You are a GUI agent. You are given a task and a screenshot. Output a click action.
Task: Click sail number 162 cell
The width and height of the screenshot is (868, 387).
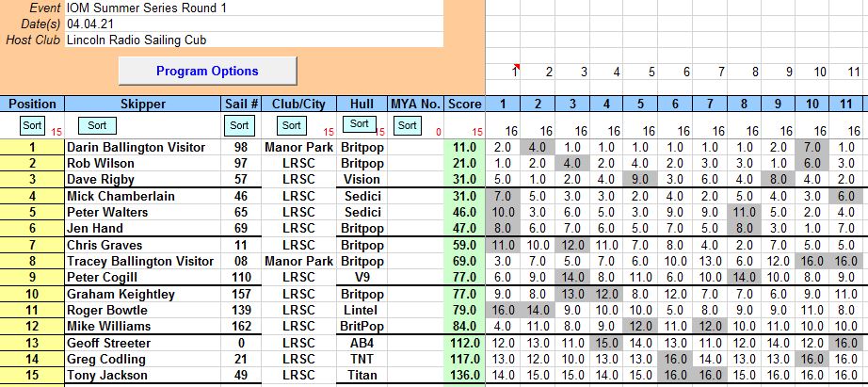[x=240, y=326]
